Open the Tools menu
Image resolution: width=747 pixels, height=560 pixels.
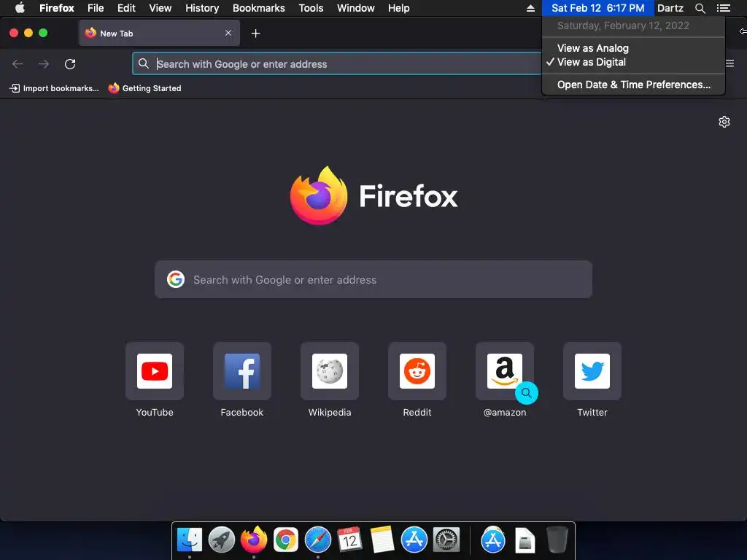311,8
